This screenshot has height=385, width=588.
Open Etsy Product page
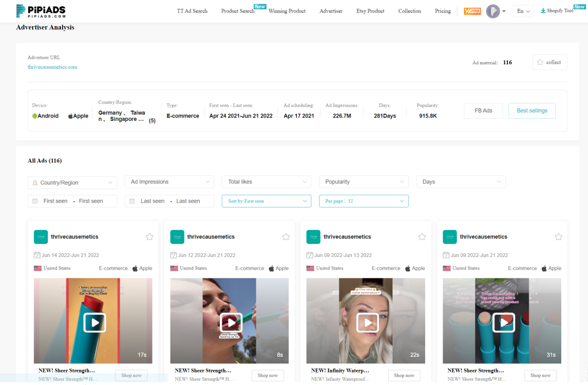[370, 11]
